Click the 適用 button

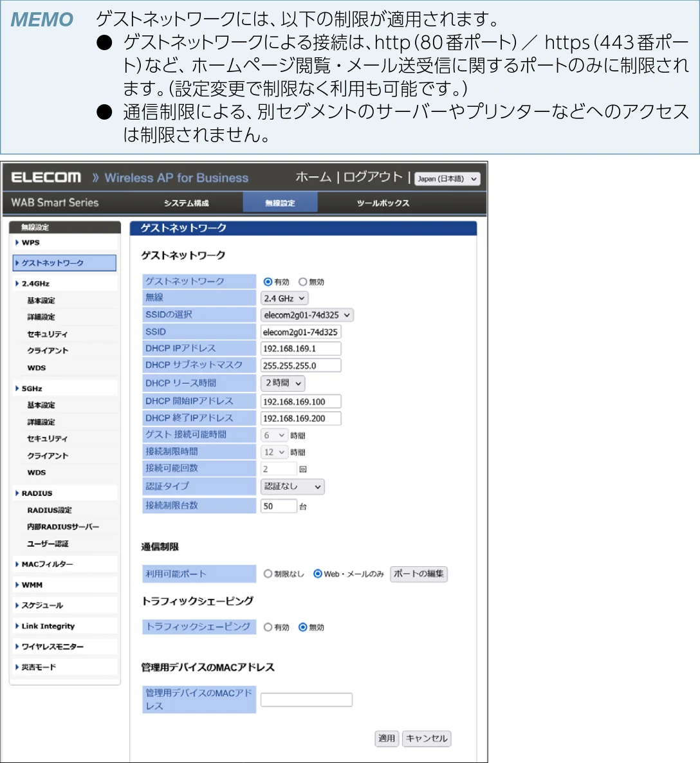[387, 738]
